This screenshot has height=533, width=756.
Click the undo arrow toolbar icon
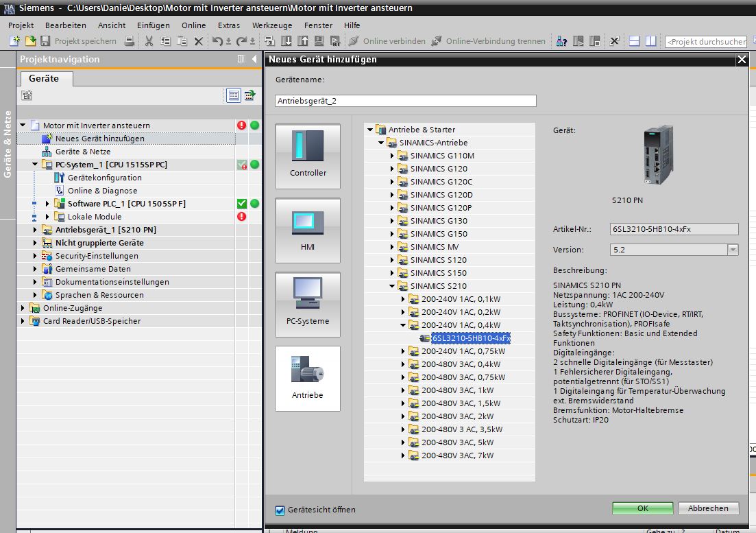pyautogui.click(x=217, y=41)
